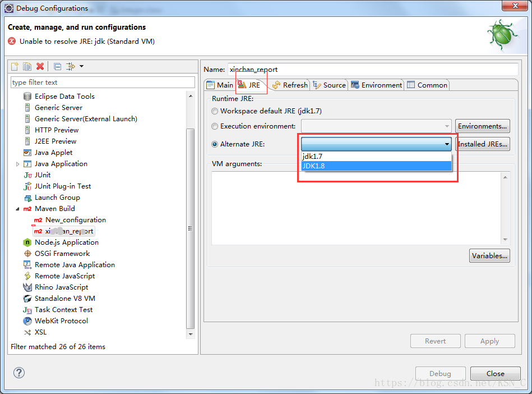Click the Installed JREs... button

[x=482, y=144]
